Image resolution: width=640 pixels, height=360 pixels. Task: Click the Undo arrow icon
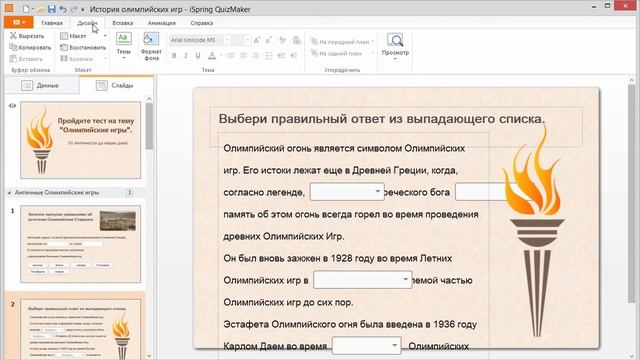coord(63,9)
